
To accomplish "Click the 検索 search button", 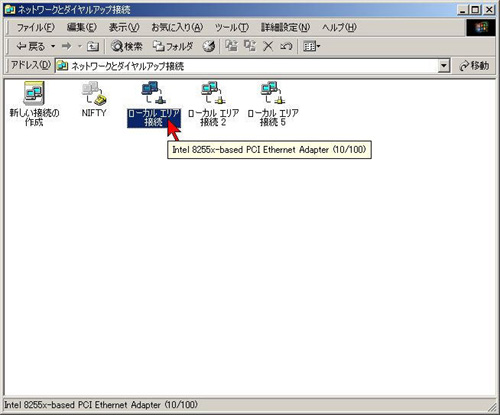I will click(x=127, y=46).
